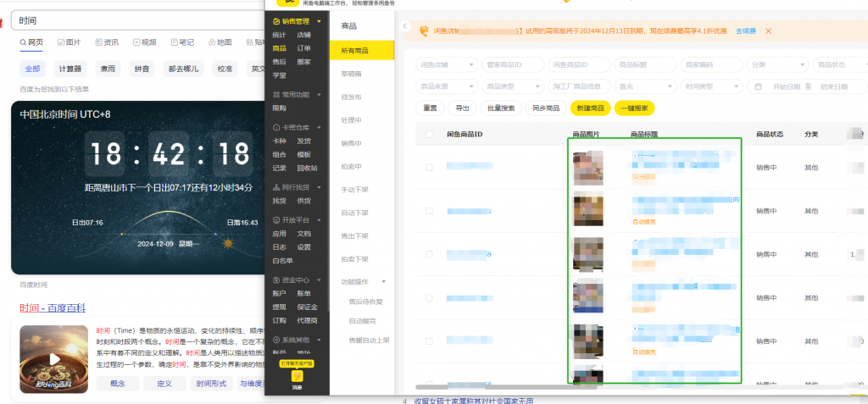Viewport: 868px width, 404px height.
Task: Click the yellow 一键搬家 button
Action: tap(634, 108)
